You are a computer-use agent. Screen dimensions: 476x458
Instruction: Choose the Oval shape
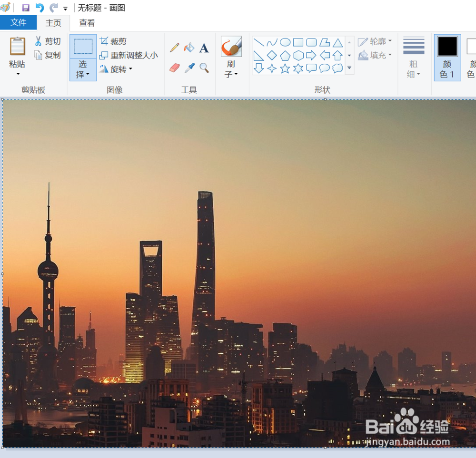pyautogui.click(x=284, y=42)
